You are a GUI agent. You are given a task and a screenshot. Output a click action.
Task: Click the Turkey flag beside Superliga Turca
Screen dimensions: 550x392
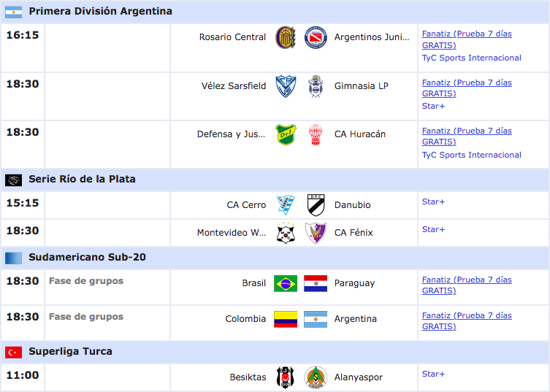coord(14,352)
